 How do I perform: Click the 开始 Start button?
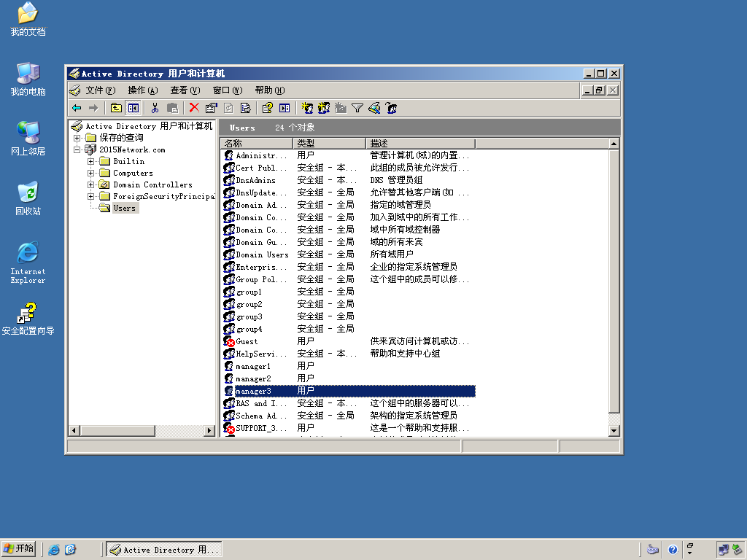(x=18, y=548)
